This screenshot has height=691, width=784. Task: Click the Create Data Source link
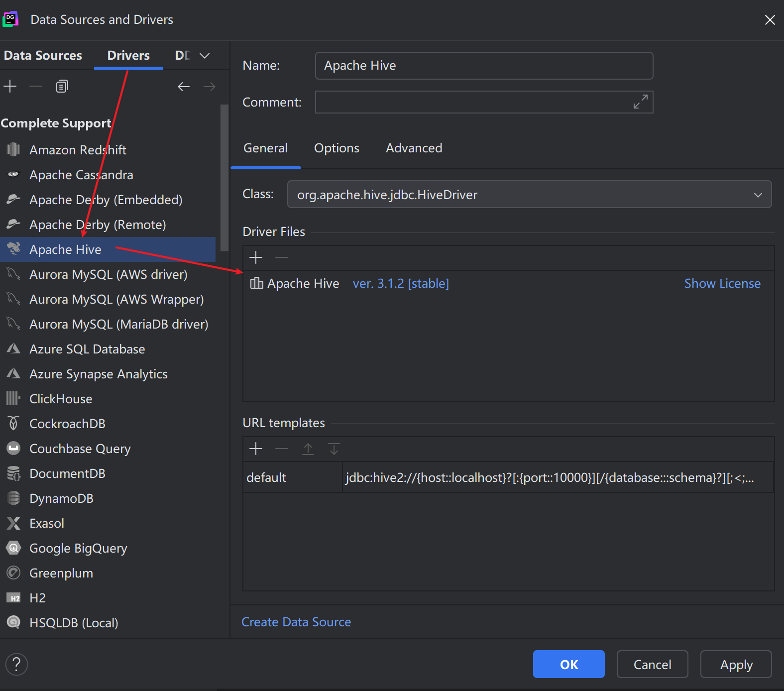pyautogui.click(x=296, y=622)
